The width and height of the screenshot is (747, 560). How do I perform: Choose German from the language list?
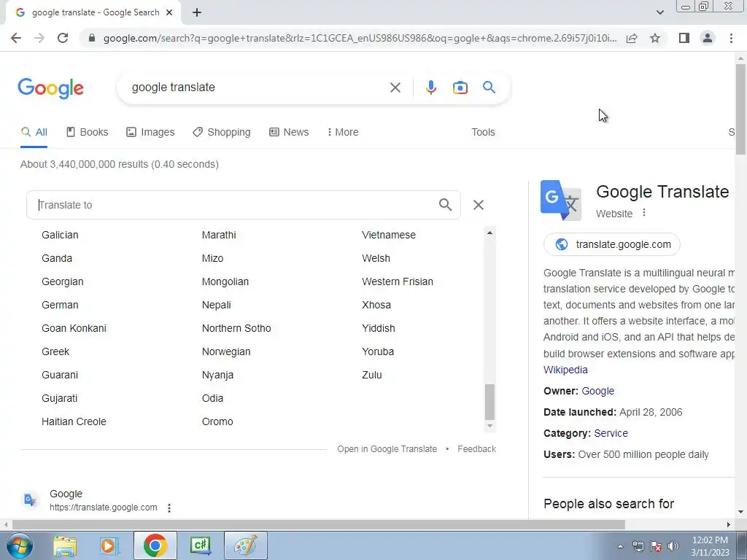coord(60,305)
